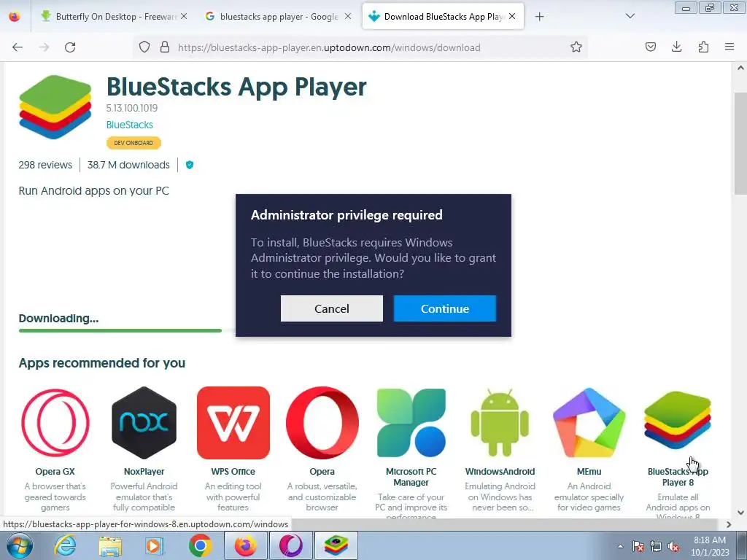
Task: Click the MEmu title link
Action: pyautogui.click(x=589, y=472)
